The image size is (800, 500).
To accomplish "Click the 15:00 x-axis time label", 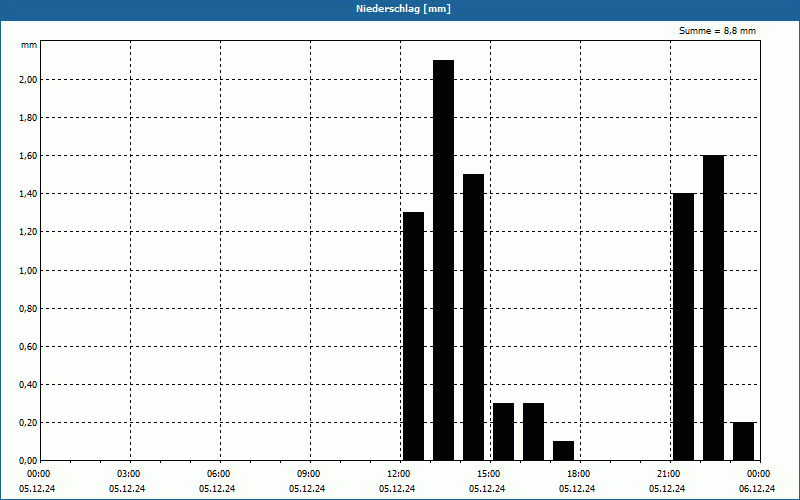I will (x=490, y=474).
